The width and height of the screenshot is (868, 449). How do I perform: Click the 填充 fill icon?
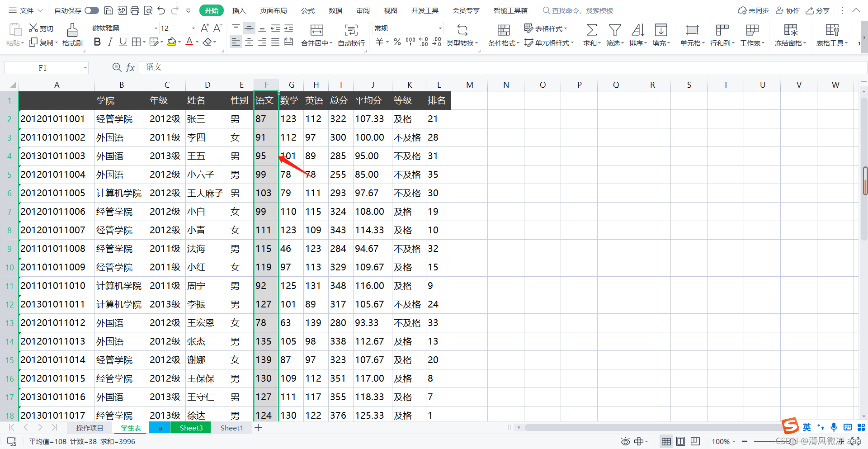coord(661,30)
